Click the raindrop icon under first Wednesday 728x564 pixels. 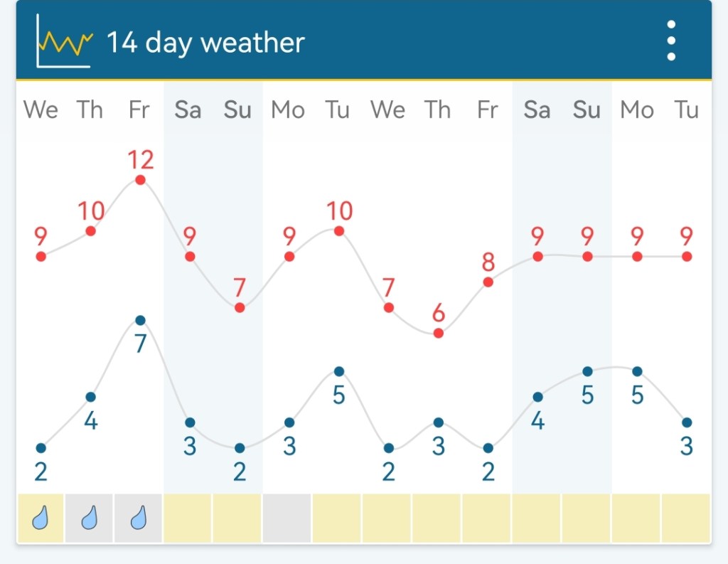click(x=41, y=518)
